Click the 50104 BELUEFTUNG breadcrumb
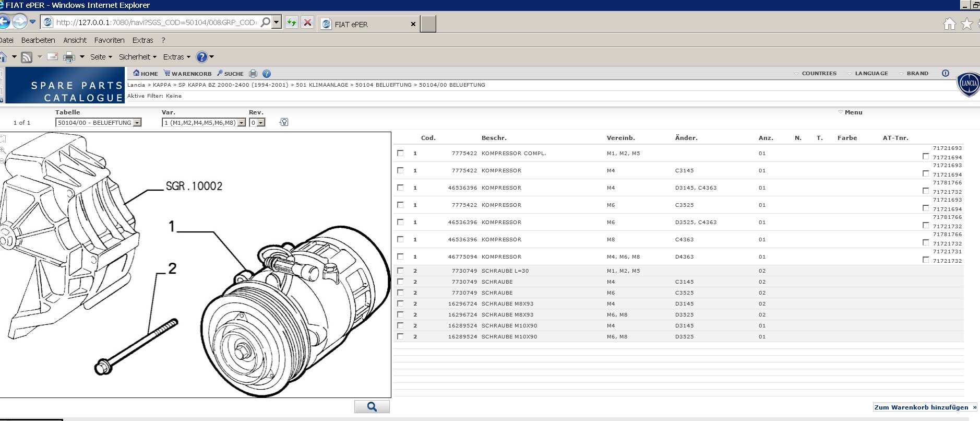 point(383,85)
